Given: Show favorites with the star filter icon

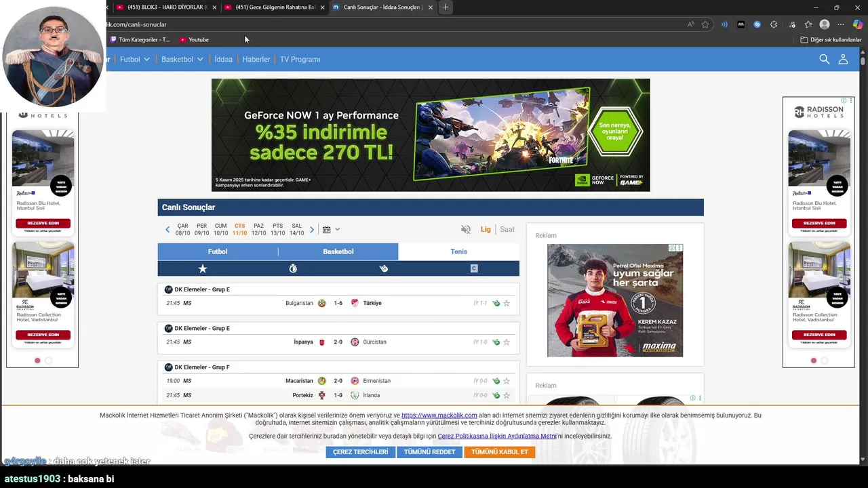Looking at the screenshot, I should (x=202, y=268).
